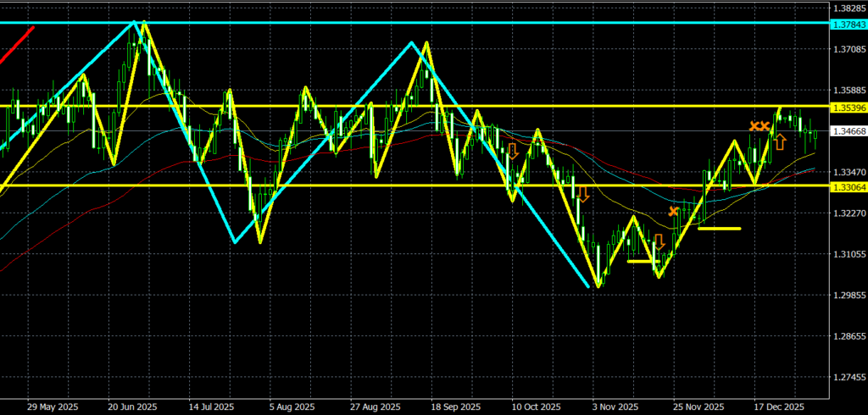Click the single orange X marker near 25 Nov
This screenshot has width=868, height=415.
point(674,211)
